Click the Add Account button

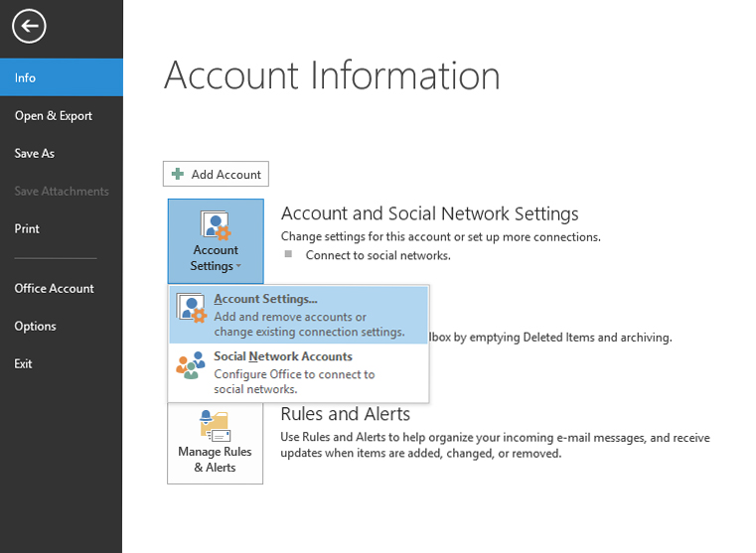pyautogui.click(x=216, y=174)
